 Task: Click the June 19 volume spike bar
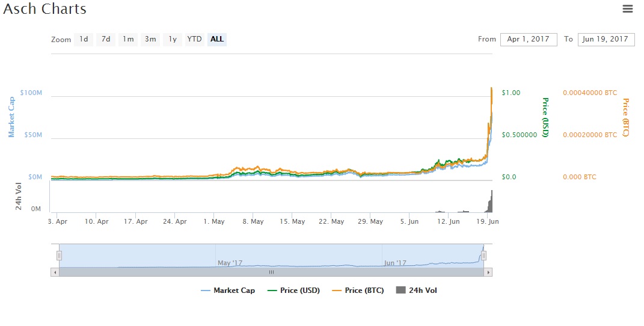point(491,202)
